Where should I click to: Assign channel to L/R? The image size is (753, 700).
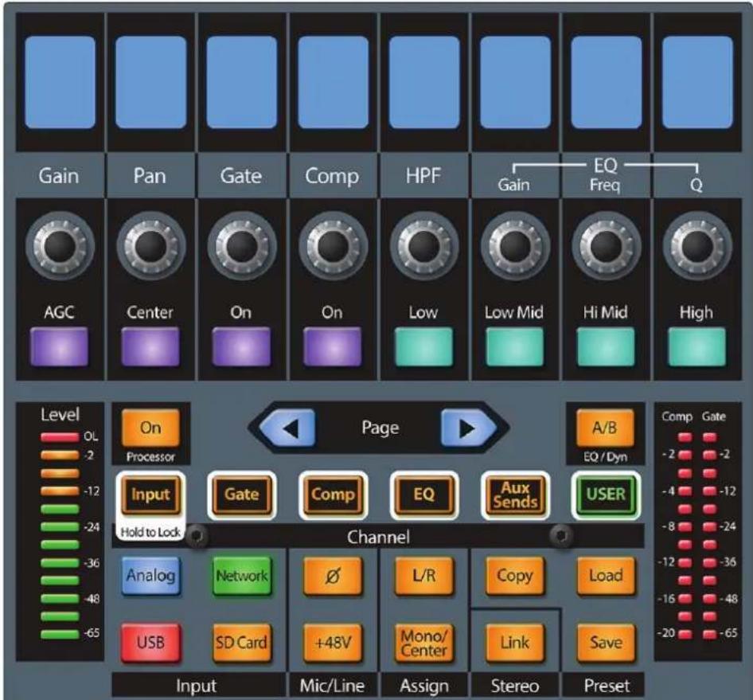click(423, 576)
